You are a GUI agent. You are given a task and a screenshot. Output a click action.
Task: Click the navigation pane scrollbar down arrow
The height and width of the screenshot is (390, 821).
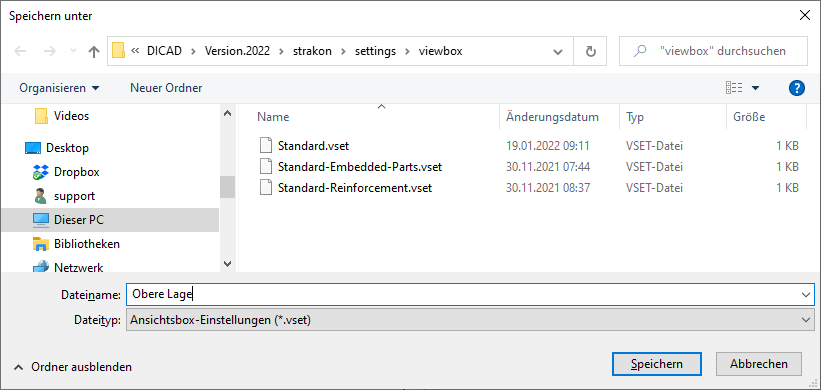point(227,264)
